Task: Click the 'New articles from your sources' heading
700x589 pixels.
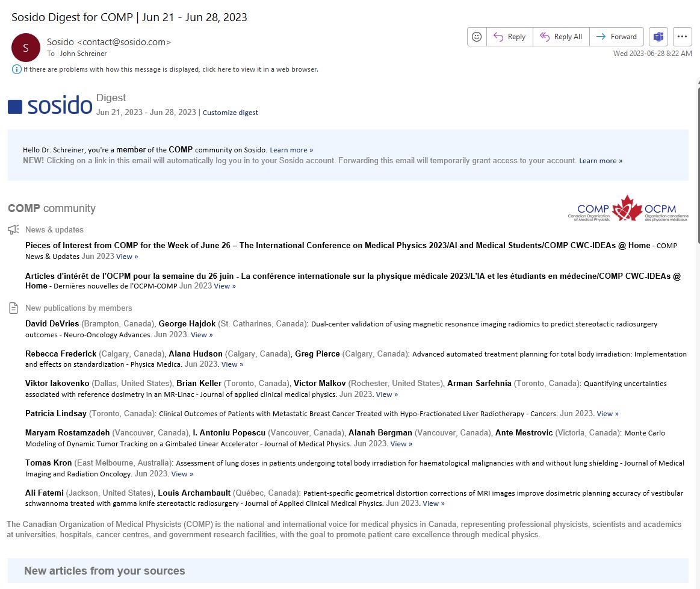Action: coord(105,571)
